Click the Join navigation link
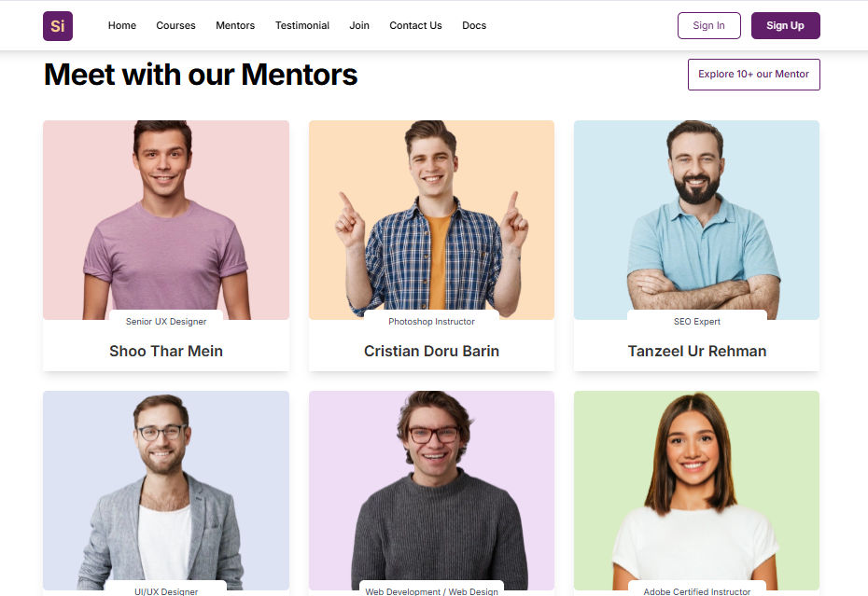Viewport: 868px width, 596px height. [x=359, y=25]
